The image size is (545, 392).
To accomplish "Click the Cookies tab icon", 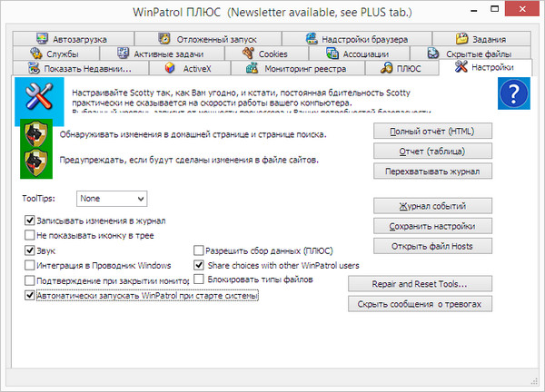I will tap(248, 54).
